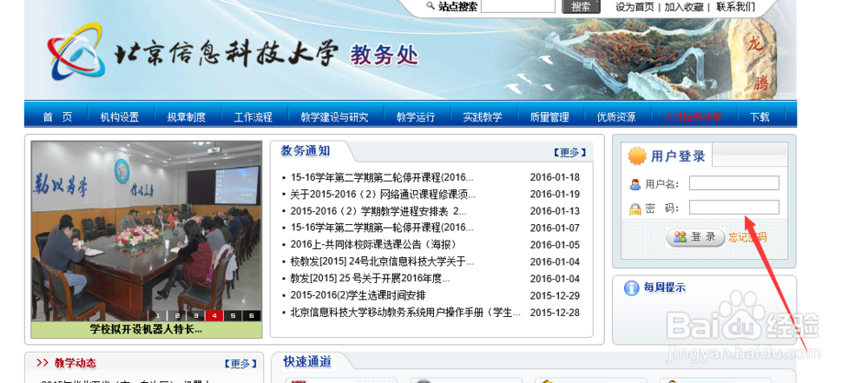Click 更多 in the 教务通知 panel

pyautogui.click(x=569, y=153)
